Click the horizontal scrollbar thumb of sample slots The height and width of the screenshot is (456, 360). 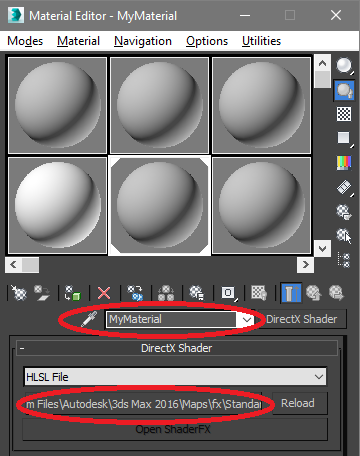30,265
